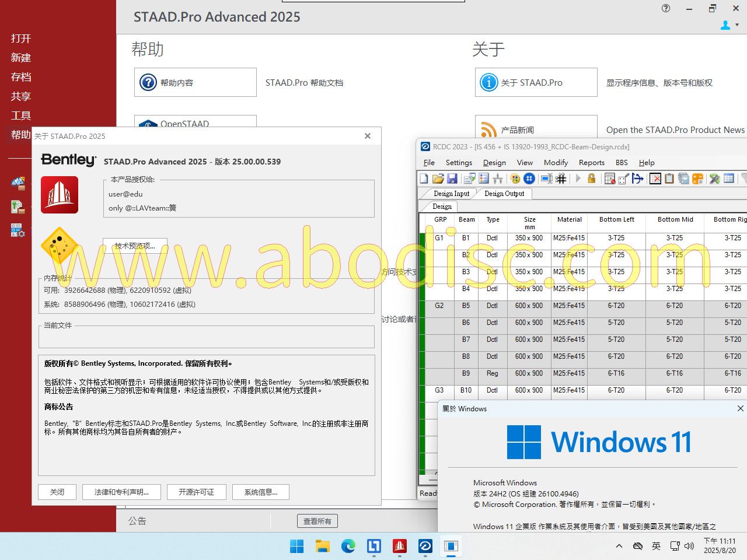Viewport: 747px width, 560px height.
Task: Switch to RCDC taskbar icon
Action: (425, 546)
